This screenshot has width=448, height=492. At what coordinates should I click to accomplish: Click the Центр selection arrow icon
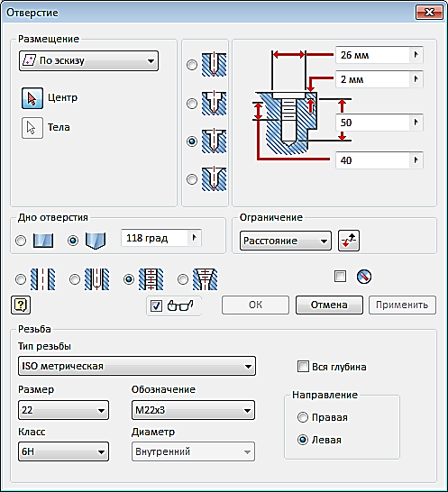[x=32, y=98]
